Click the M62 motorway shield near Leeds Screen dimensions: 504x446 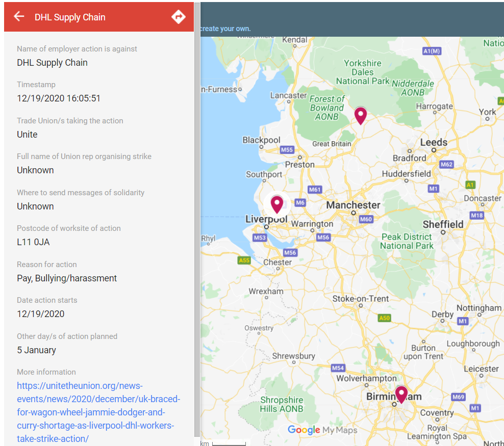(x=446, y=165)
